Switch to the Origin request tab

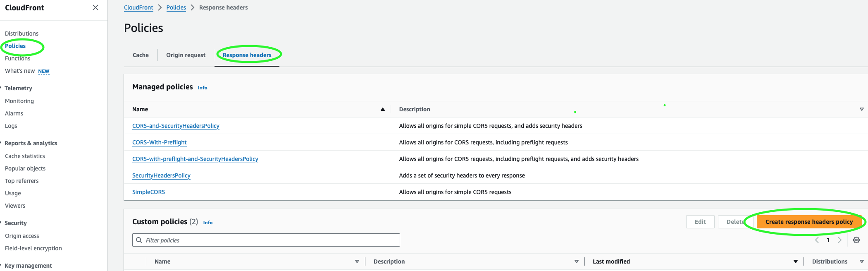click(x=186, y=55)
